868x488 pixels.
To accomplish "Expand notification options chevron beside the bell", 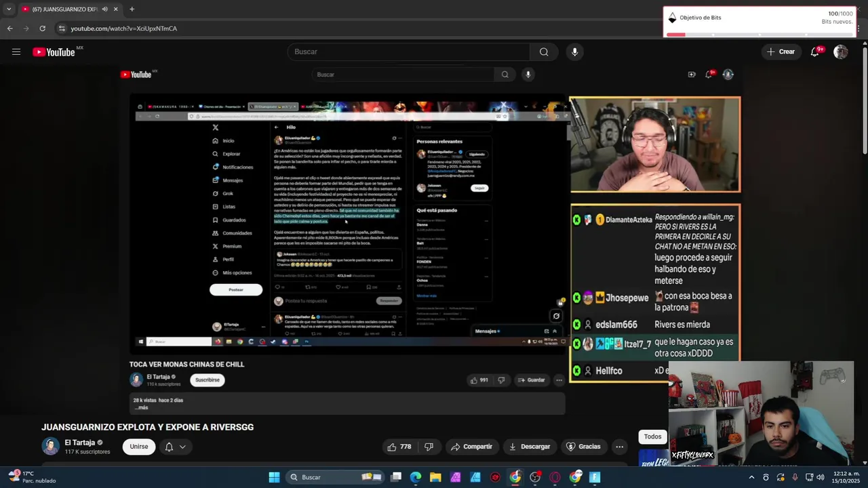I will click(x=182, y=447).
